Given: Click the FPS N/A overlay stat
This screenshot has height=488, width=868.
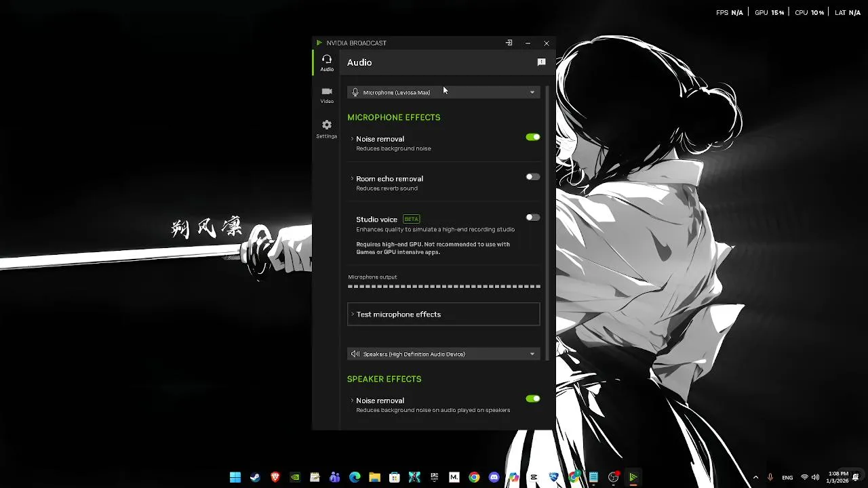Looking at the screenshot, I should click(x=730, y=12).
